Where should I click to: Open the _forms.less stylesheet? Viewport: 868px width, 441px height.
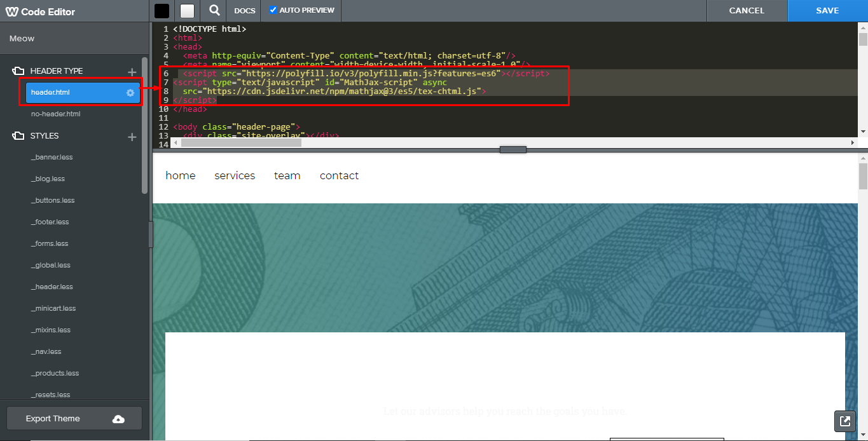(x=50, y=244)
